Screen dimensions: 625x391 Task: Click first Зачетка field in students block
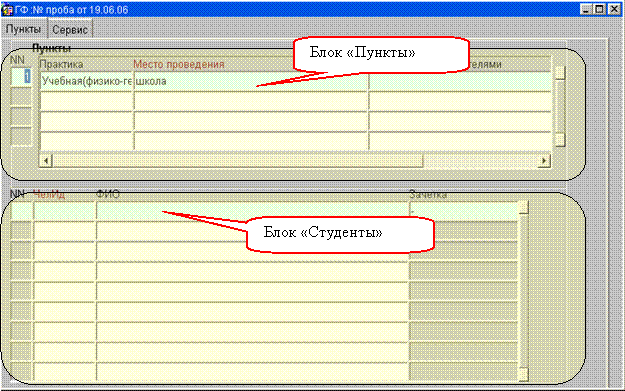[x=464, y=211]
